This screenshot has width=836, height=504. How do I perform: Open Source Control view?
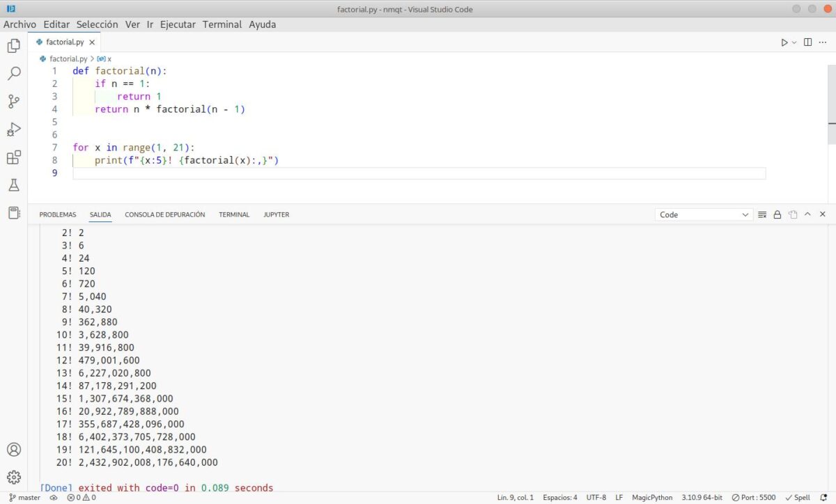click(14, 101)
